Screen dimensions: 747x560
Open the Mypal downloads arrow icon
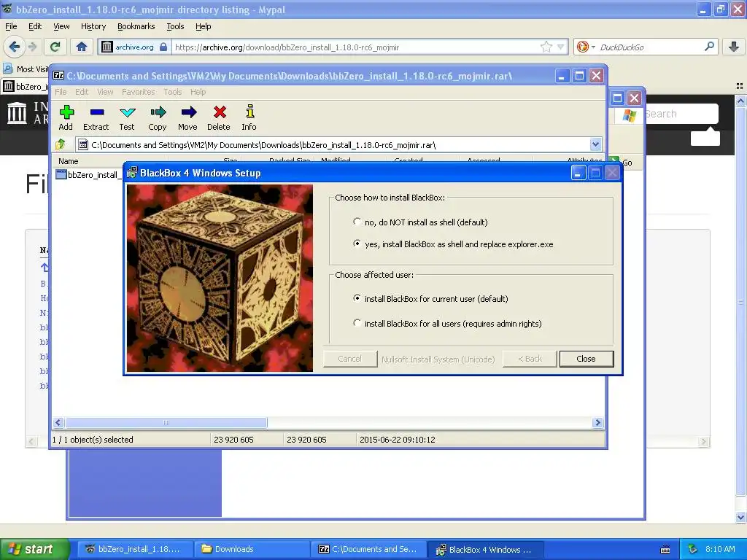tap(734, 47)
